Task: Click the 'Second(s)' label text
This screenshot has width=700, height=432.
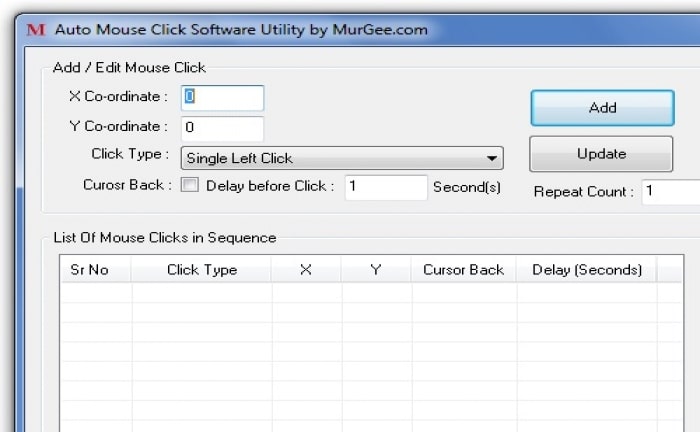Action: [467, 187]
